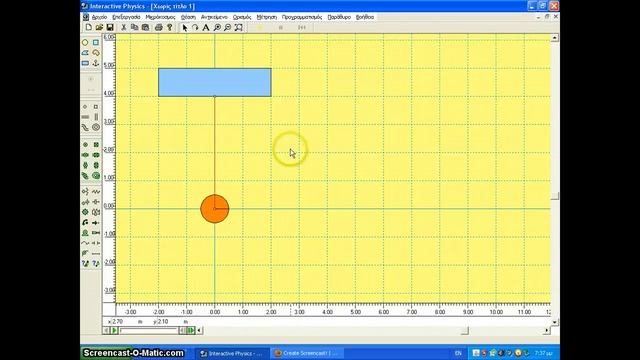Select the orange circle body

tap(215, 209)
